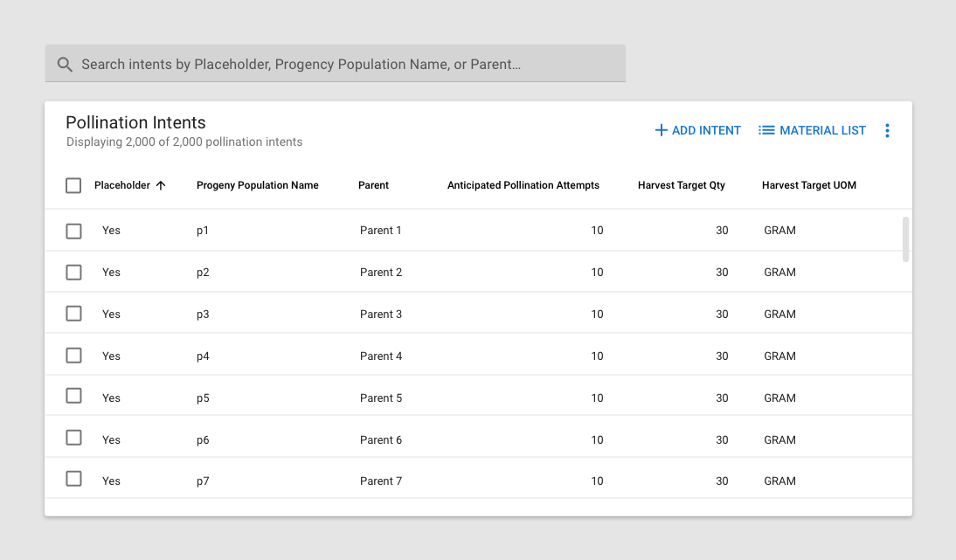Click progeny name p6
Screen dimensions: 956x560
point(203,440)
